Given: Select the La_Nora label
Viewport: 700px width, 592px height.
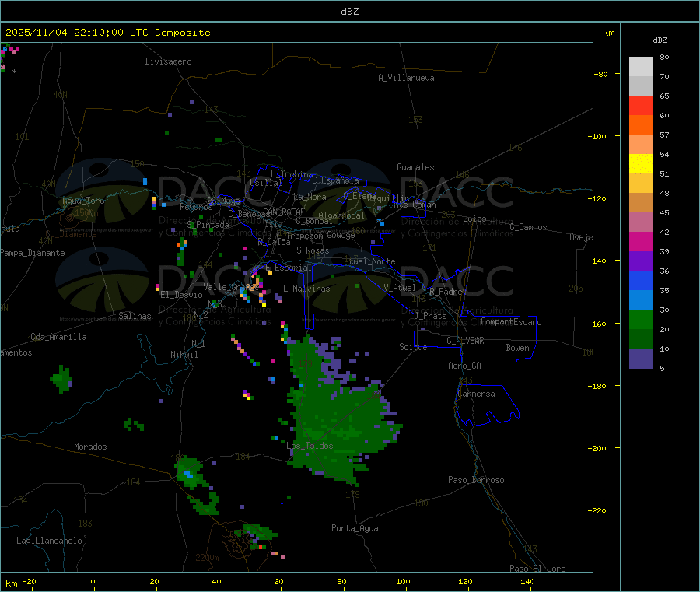Looking at the screenshot, I should pos(310,197).
